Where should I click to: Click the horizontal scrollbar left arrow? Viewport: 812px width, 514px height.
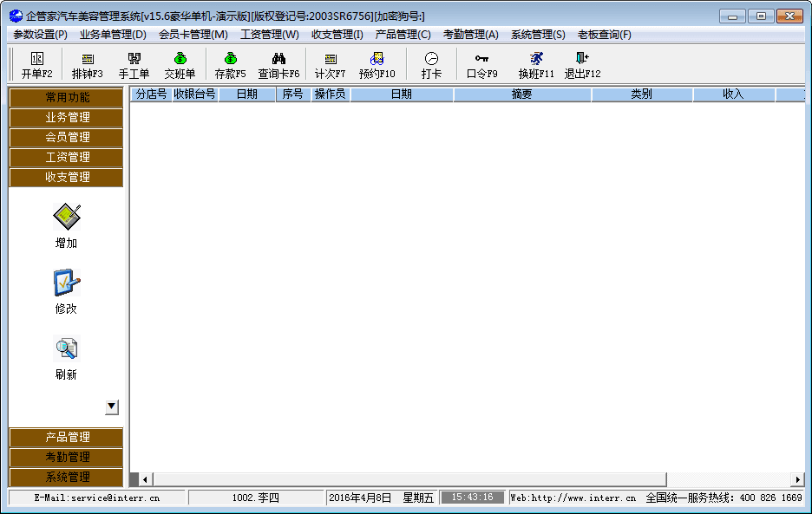coord(145,479)
